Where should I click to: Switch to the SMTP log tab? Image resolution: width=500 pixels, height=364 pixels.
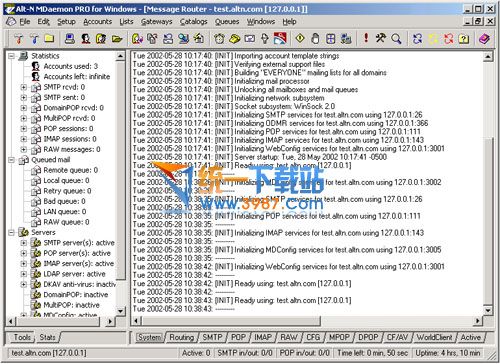(x=212, y=337)
